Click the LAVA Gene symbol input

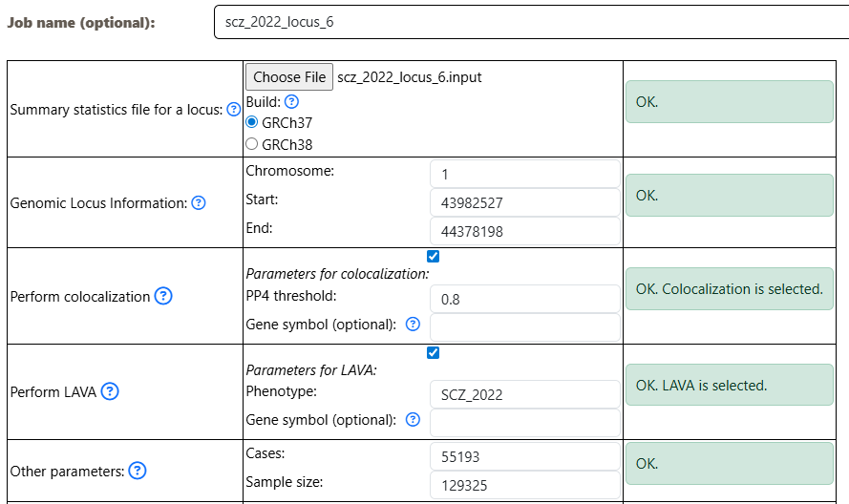(525, 423)
